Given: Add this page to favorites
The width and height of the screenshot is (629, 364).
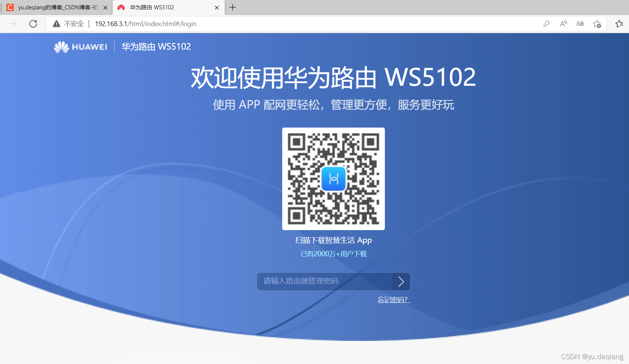Looking at the screenshot, I should click(x=597, y=24).
